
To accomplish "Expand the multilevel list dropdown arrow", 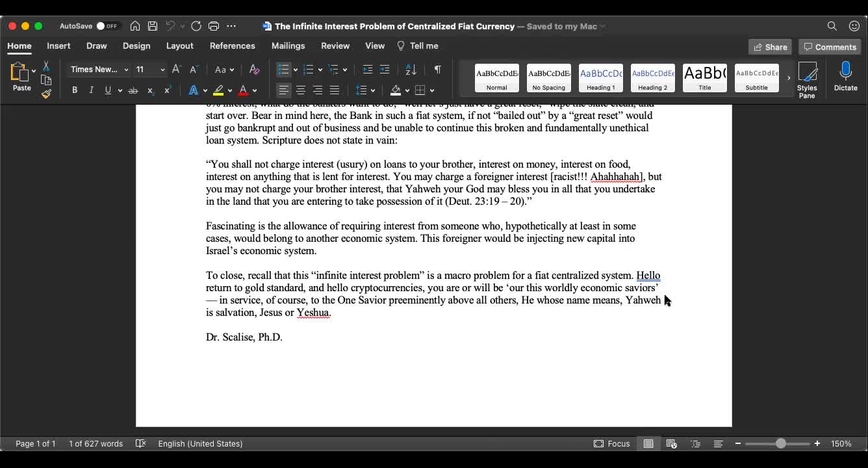I will coord(345,70).
